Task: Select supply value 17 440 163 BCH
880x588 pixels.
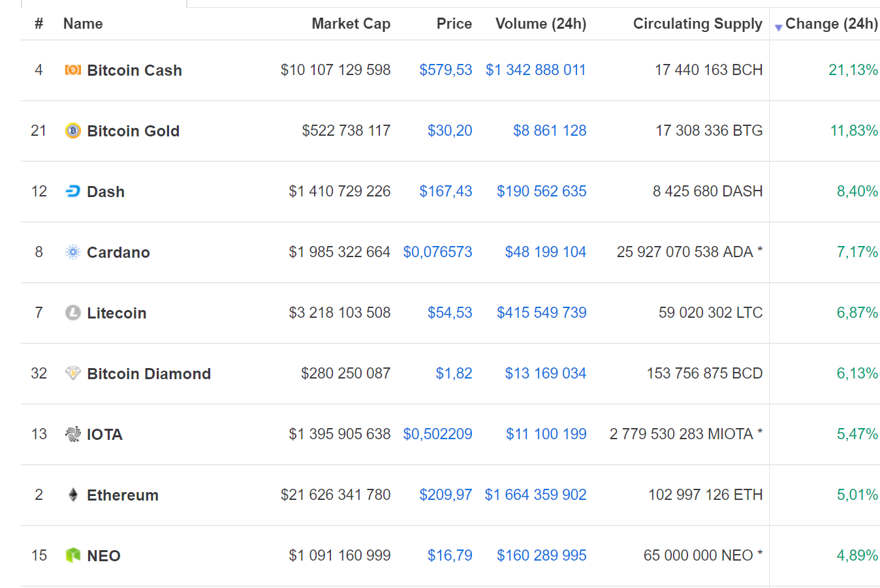Action: click(709, 70)
